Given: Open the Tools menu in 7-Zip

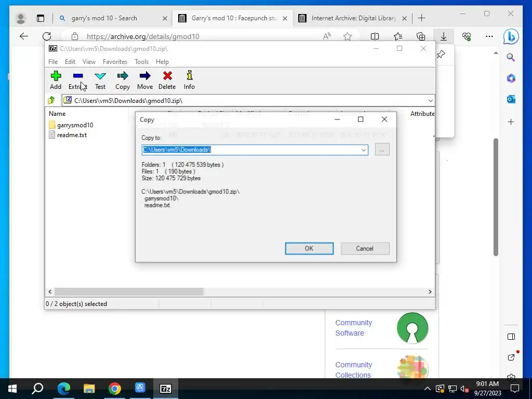Looking at the screenshot, I should [x=141, y=62].
